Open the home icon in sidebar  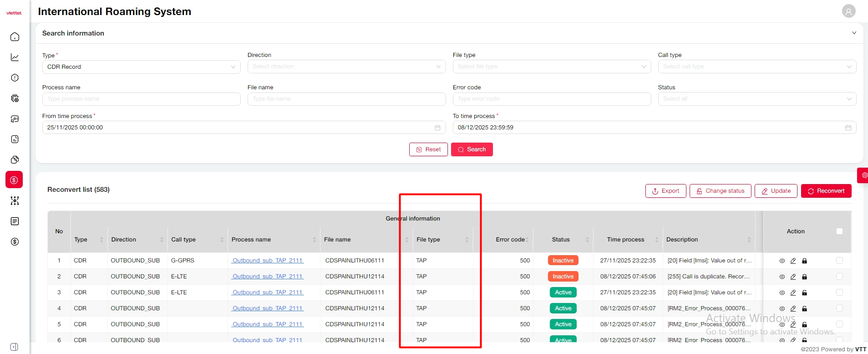click(15, 37)
